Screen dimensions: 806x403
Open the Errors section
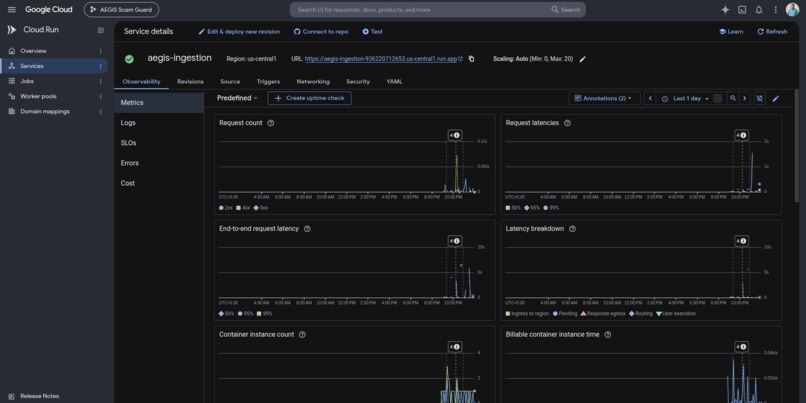[x=159, y=163]
